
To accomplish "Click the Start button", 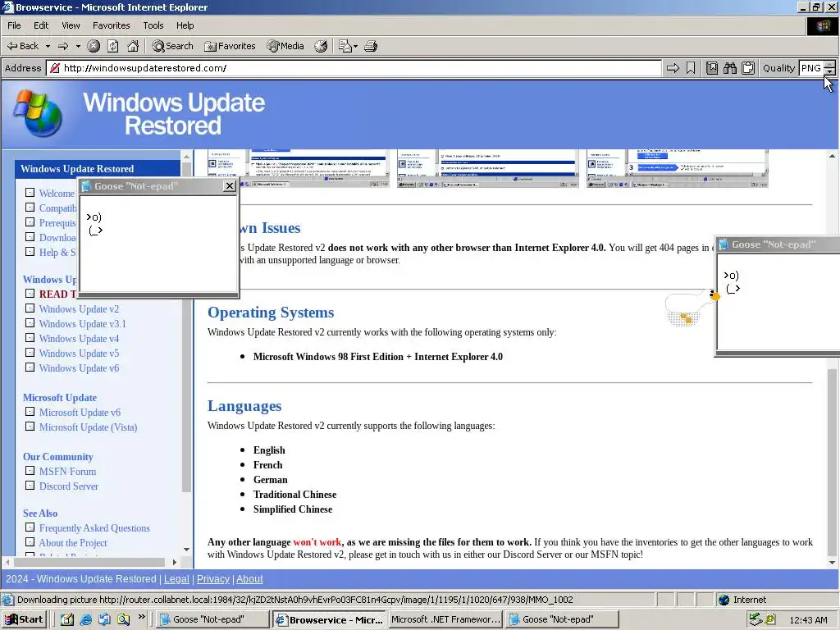I will pyautogui.click(x=24, y=619).
